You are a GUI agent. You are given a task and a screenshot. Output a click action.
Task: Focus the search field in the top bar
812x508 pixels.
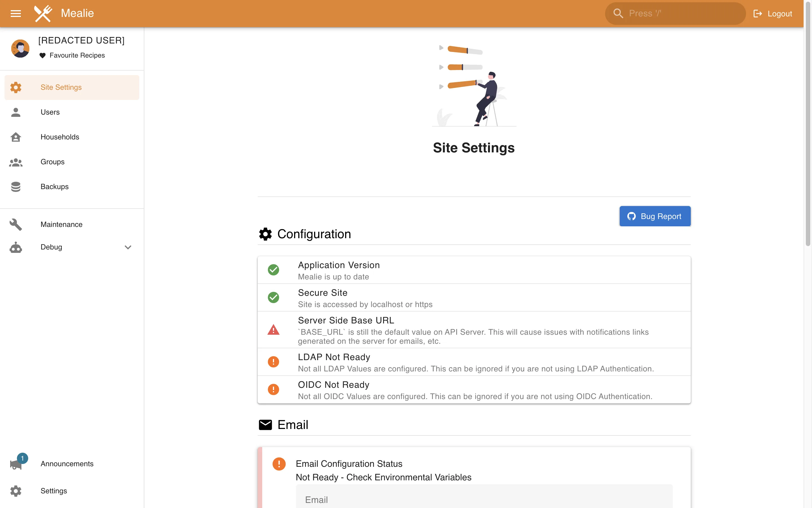tap(675, 14)
